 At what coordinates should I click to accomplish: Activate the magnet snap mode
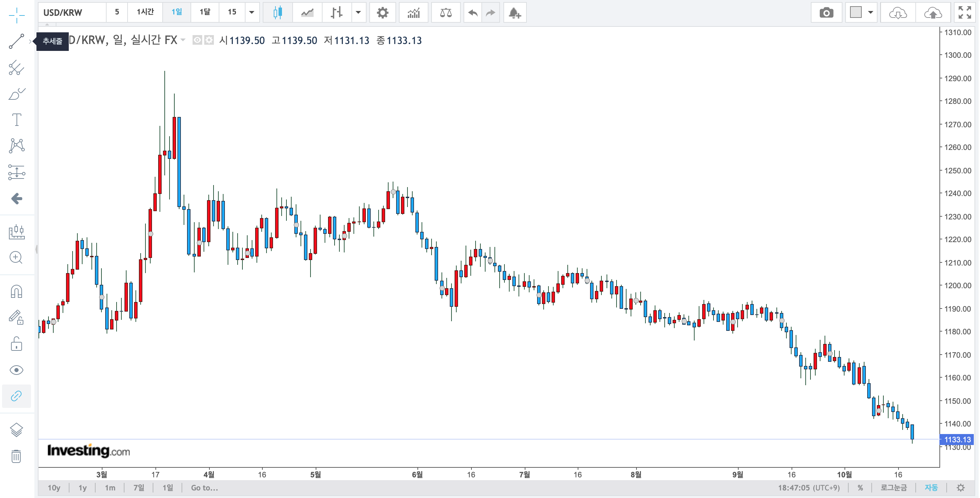(x=17, y=292)
